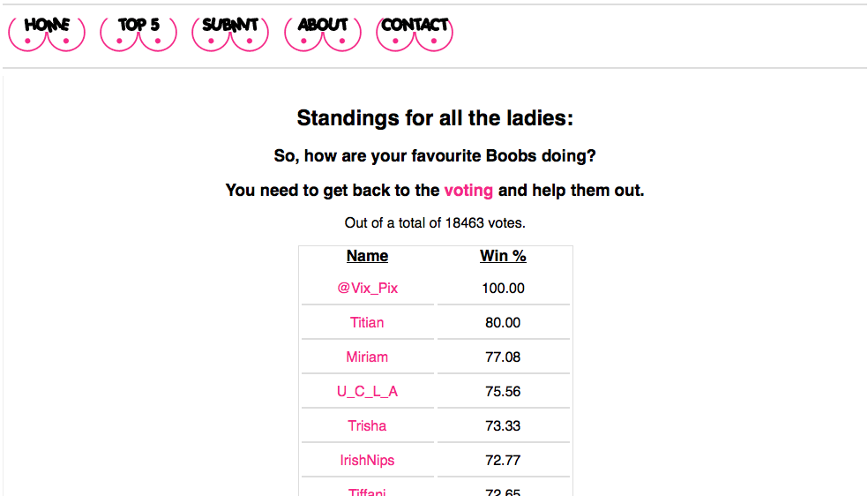
Task: Open Trisha's entry link
Action: point(367,425)
